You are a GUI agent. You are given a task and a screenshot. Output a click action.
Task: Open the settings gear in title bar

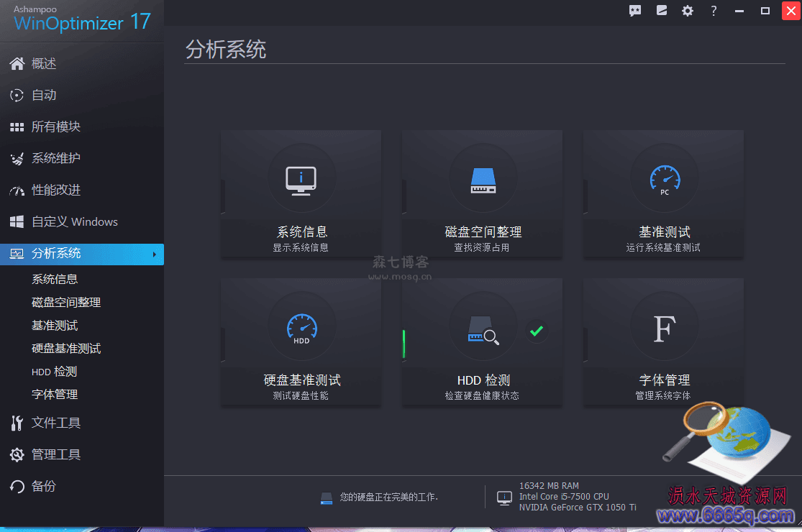tap(688, 11)
